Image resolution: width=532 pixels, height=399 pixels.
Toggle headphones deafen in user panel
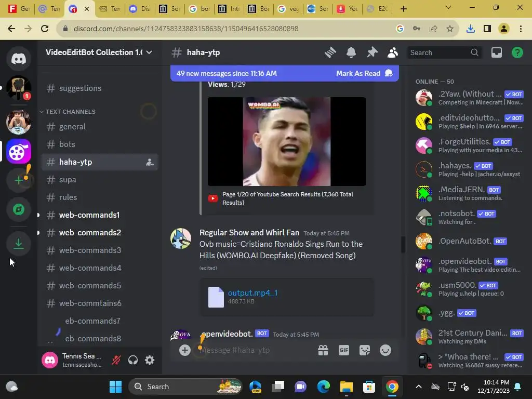133,360
